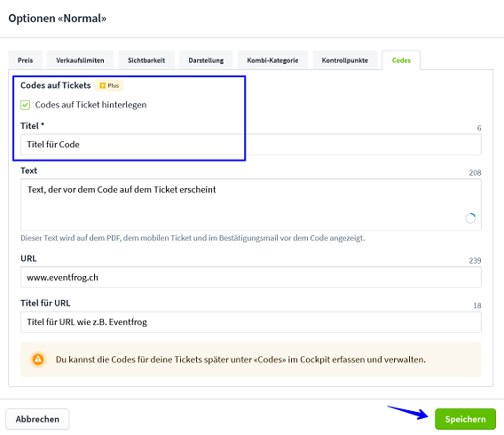Image resolution: width=504 pixels, height=435 pixels.
Task: Click the loading spinner in Text field
Action: (470, 218)
